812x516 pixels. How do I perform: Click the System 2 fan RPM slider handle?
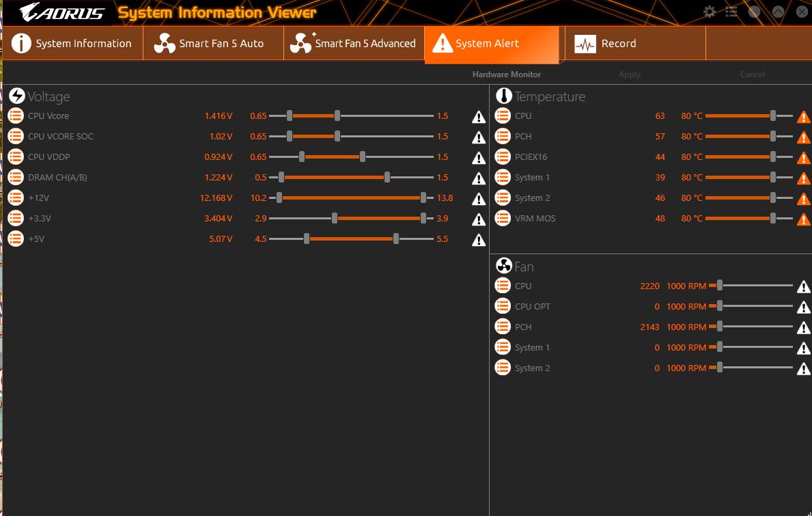(x=719, y=368)
